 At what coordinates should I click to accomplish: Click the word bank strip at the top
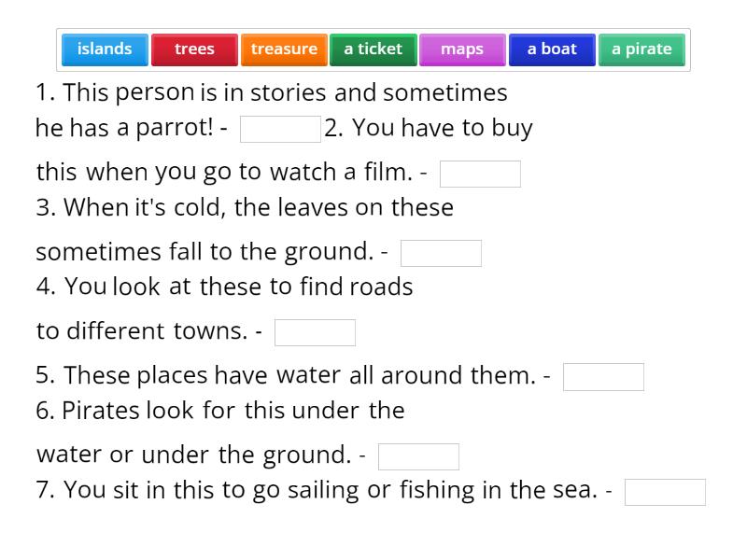click(373, 49)
